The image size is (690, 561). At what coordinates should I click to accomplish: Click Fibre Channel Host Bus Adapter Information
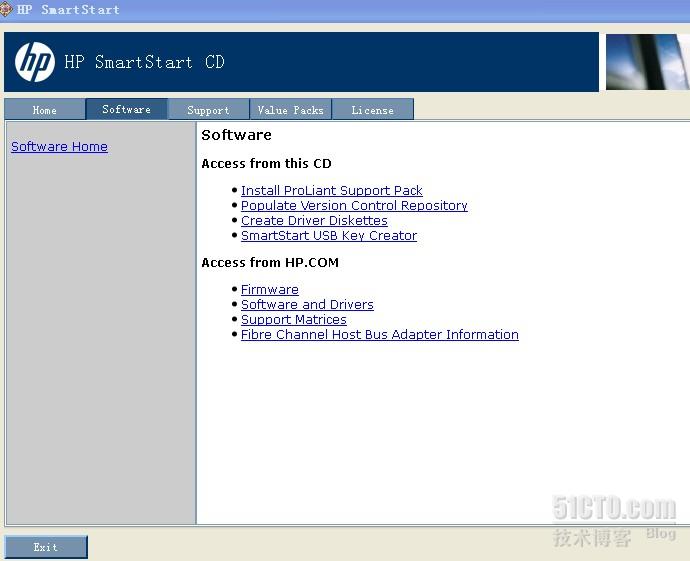tap(380, 334)
